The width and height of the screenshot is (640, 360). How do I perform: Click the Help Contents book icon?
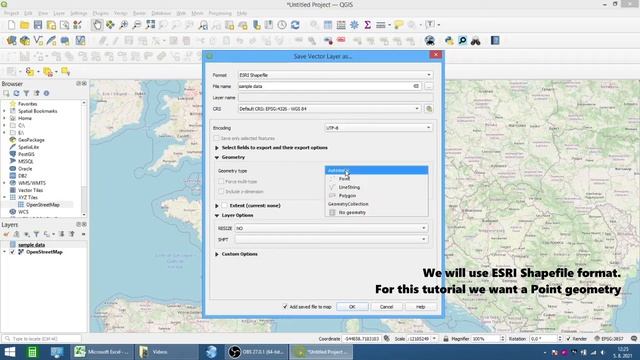tap(495, 40)
